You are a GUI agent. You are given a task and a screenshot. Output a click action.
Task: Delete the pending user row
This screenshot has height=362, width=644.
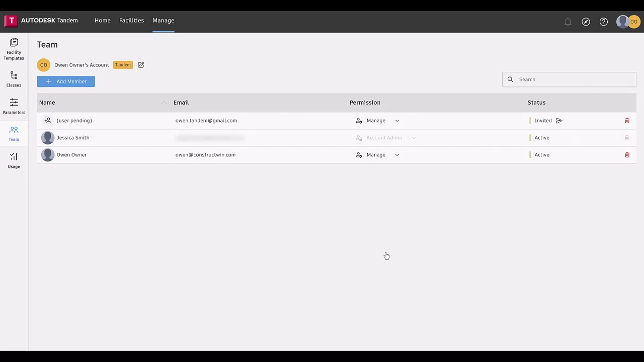[x=627, y=121]
